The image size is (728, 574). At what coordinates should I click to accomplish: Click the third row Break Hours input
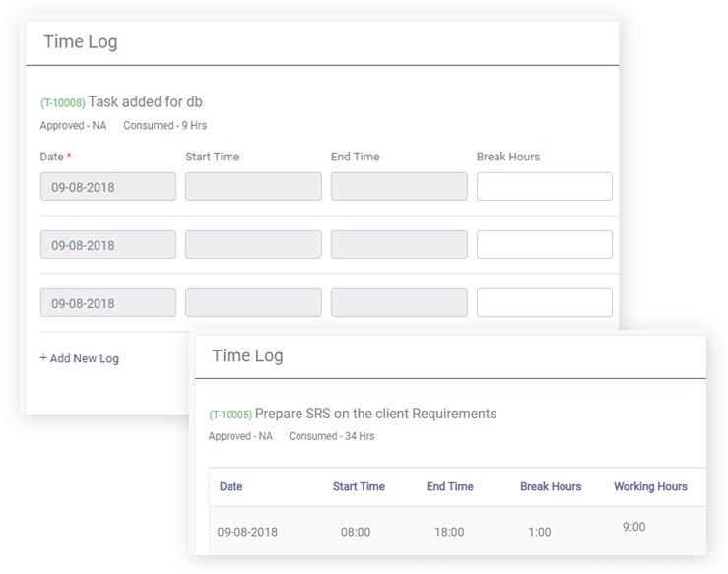(x=544, y=303)
